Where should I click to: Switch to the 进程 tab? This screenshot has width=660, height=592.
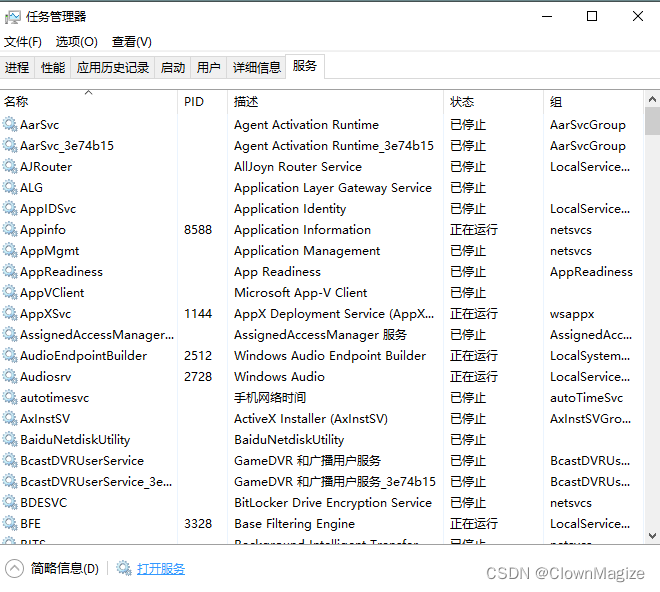coord(17,67)
